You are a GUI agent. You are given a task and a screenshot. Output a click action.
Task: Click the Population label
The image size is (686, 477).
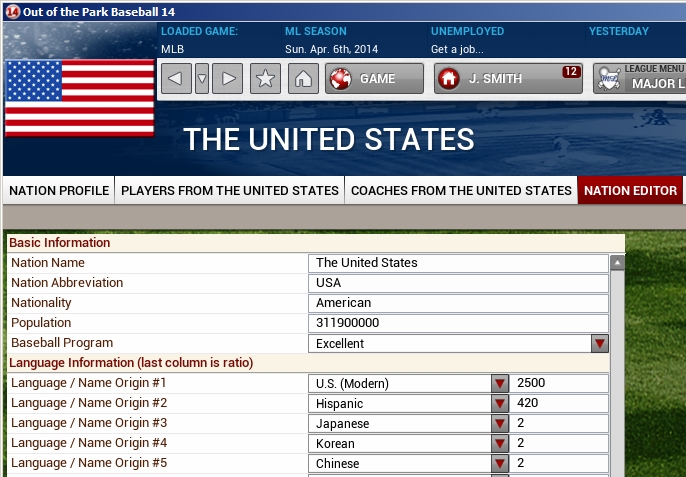[x=41, y=323]
